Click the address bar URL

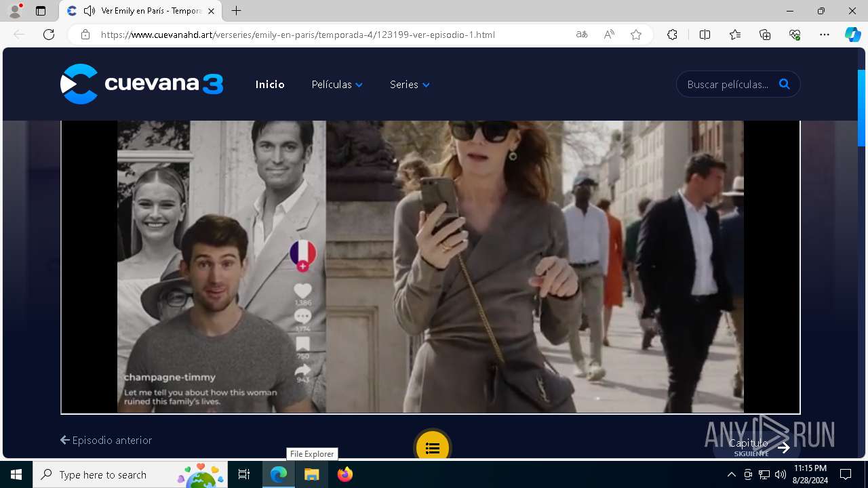(298, 35)
